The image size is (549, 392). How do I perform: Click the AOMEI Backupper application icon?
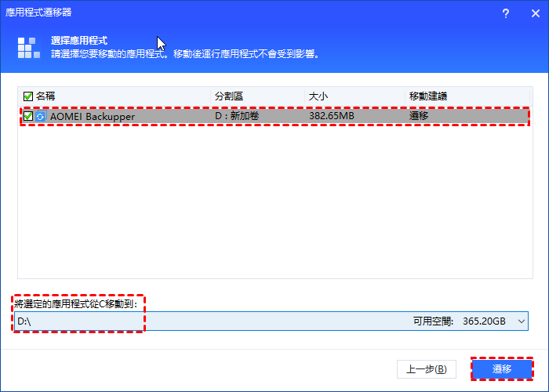tap(41, 116)
